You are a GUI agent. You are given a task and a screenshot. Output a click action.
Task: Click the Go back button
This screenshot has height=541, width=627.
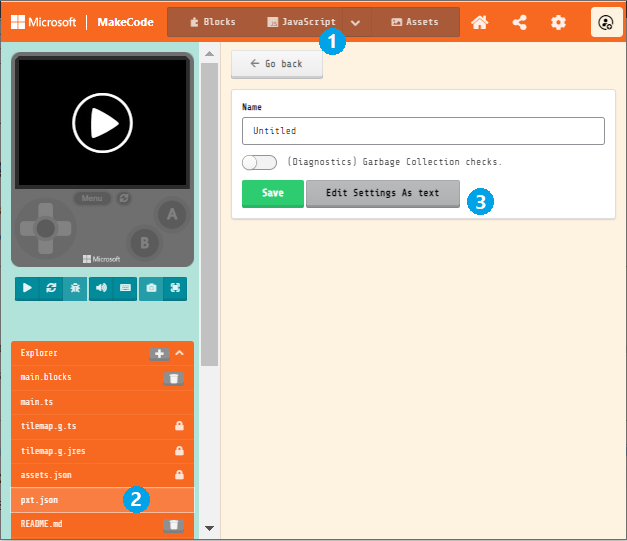[x=277, y=64]
